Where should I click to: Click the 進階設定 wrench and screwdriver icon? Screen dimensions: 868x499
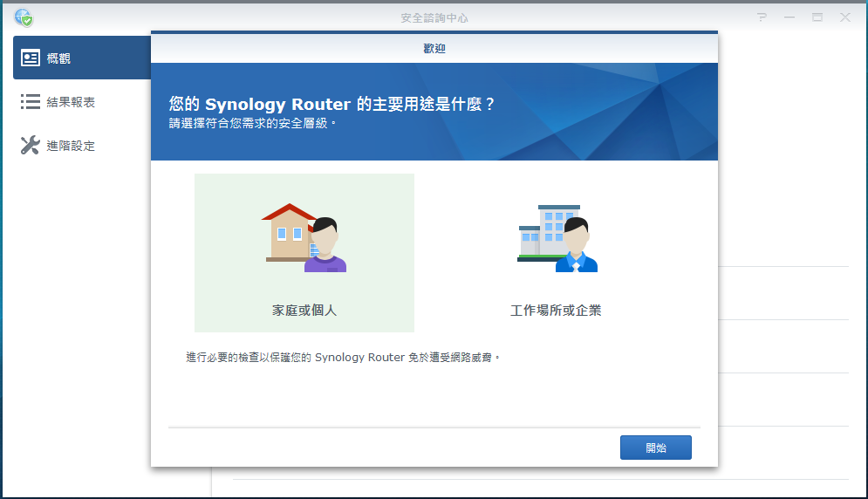click(x=31, y=145)
